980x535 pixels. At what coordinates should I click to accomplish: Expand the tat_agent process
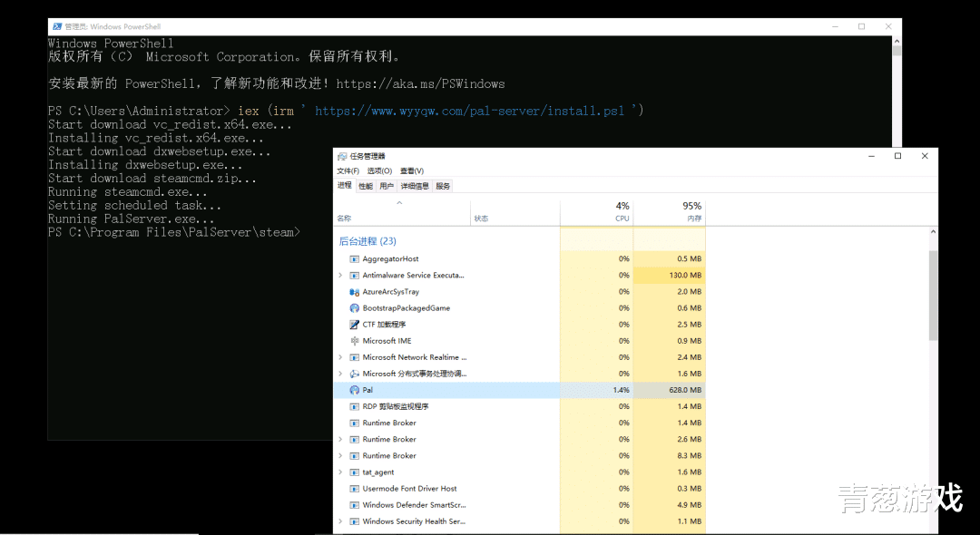pos(340,472)
